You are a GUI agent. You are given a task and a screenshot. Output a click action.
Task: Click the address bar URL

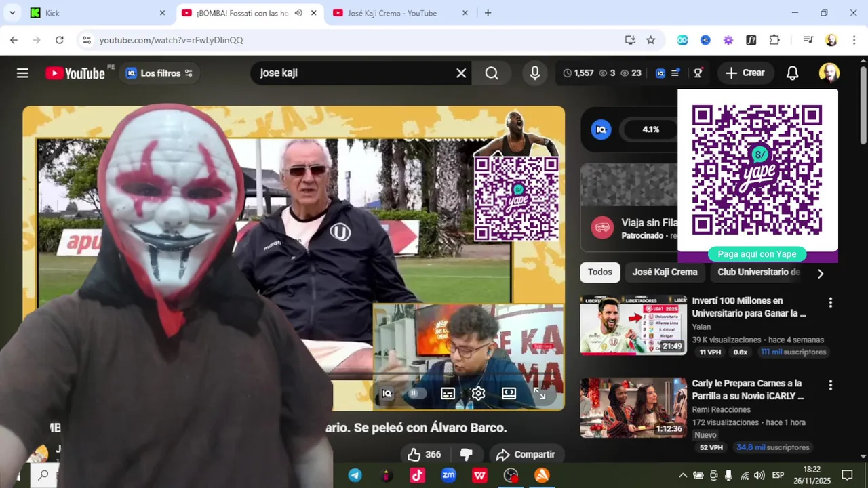[171, 40]
